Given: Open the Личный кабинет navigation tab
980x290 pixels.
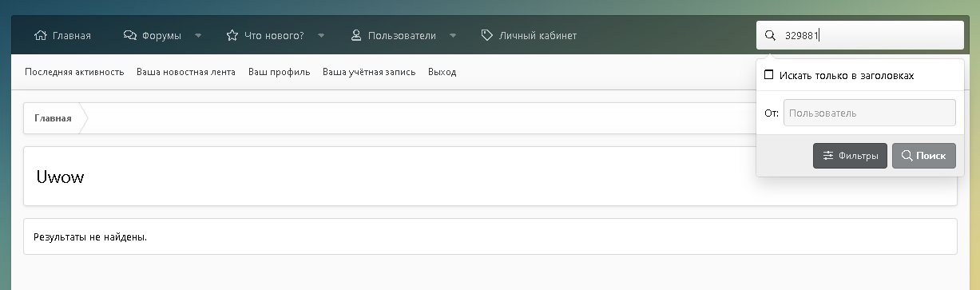Looking at the screenshot, I should [529, 35].
